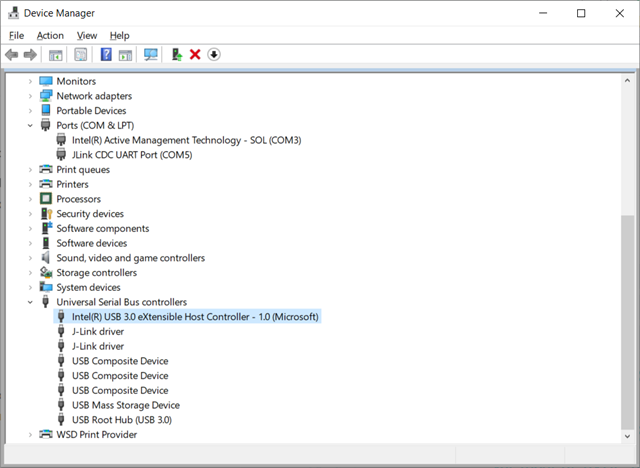
Task: Click the Processors chip icon
Action: click(46, 199)
